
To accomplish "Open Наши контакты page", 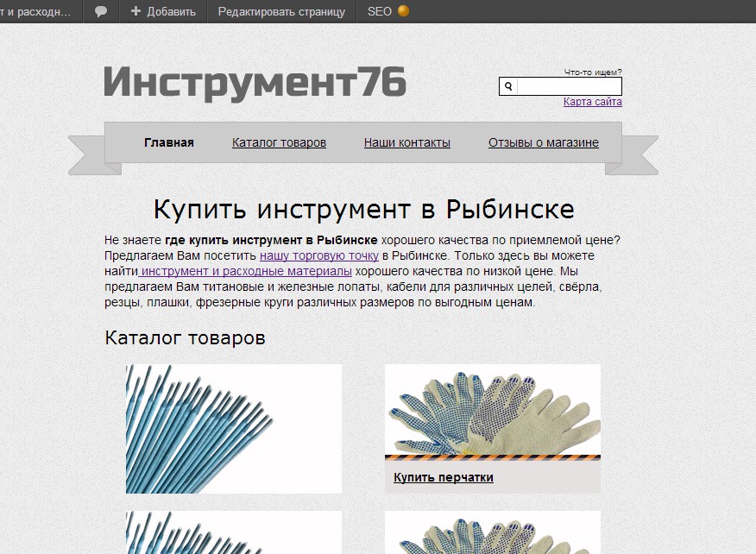I will (x=407, y=142).
